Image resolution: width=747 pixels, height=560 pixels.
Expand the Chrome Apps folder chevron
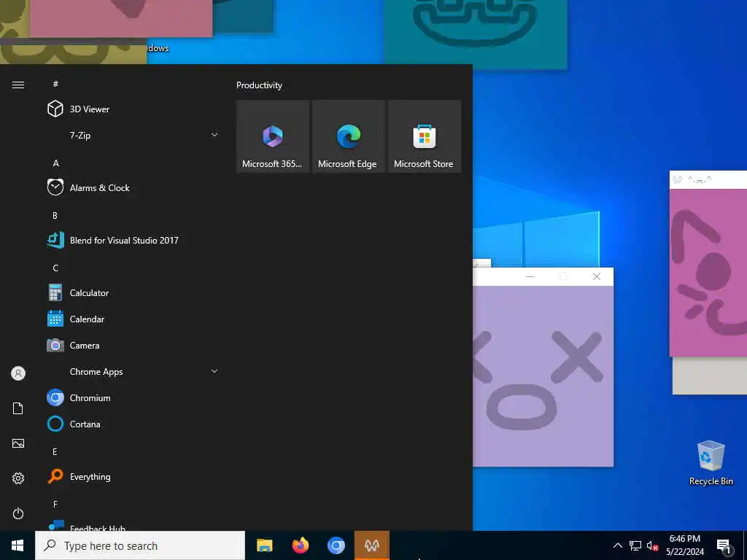[214, 371]
